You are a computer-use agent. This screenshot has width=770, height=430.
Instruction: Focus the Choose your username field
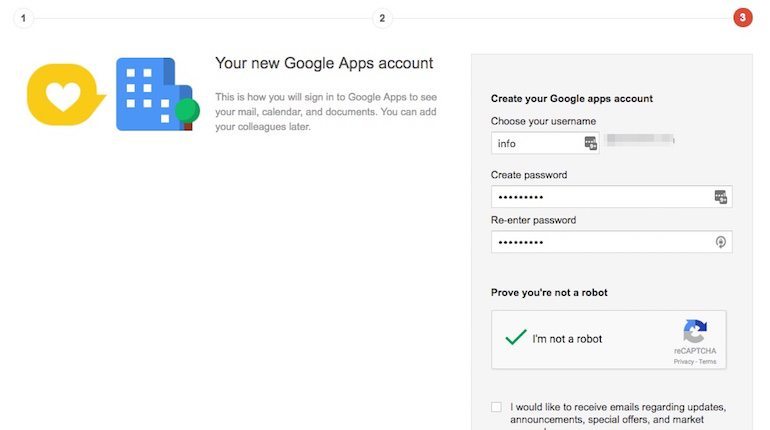click(x=545, y=143)
